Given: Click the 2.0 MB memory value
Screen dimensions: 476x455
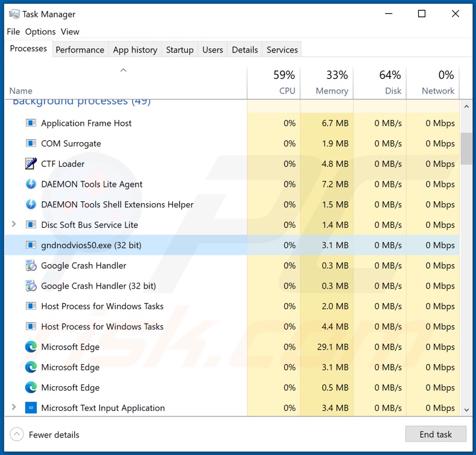Looking at the screenshot, I should coord(335,306).
